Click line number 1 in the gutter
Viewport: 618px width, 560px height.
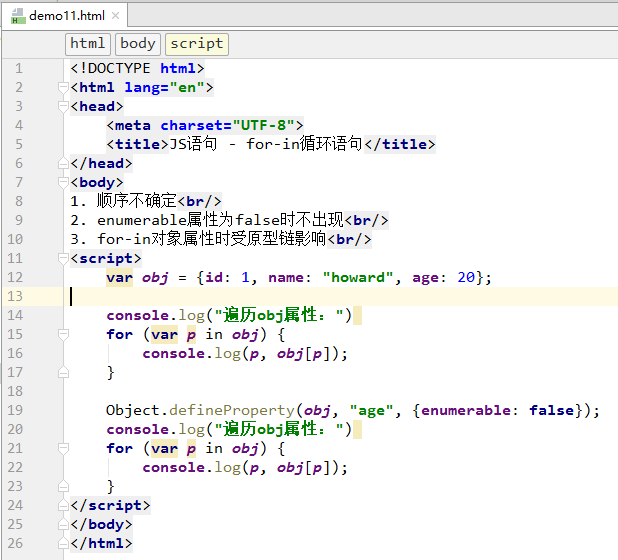coord(19,69)
